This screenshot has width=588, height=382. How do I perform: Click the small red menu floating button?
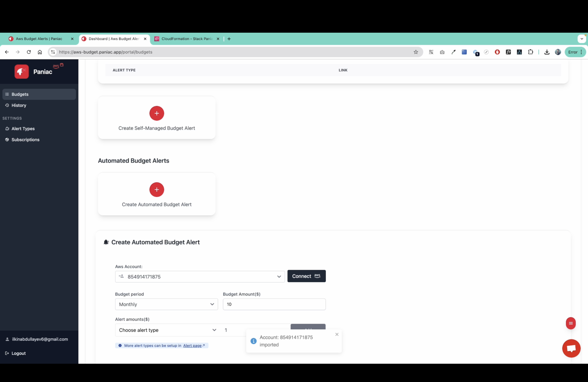(570, 323)
